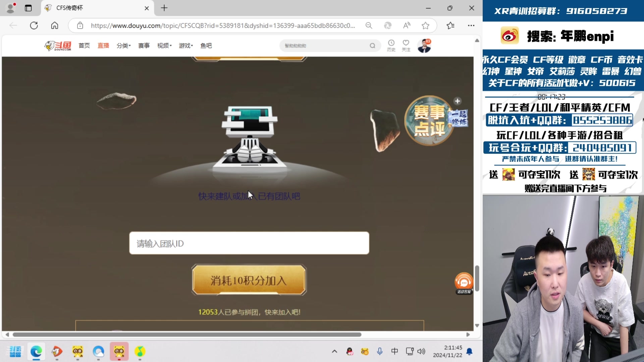
Task: Click the read aloud icon
Action: pyautogui.click(x=407, y=25)
